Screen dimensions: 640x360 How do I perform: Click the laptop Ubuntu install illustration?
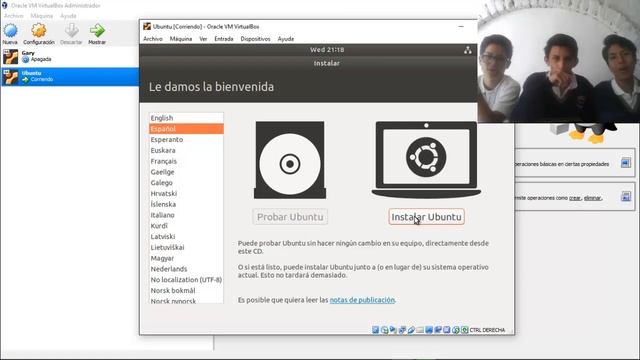coord(426,160)
